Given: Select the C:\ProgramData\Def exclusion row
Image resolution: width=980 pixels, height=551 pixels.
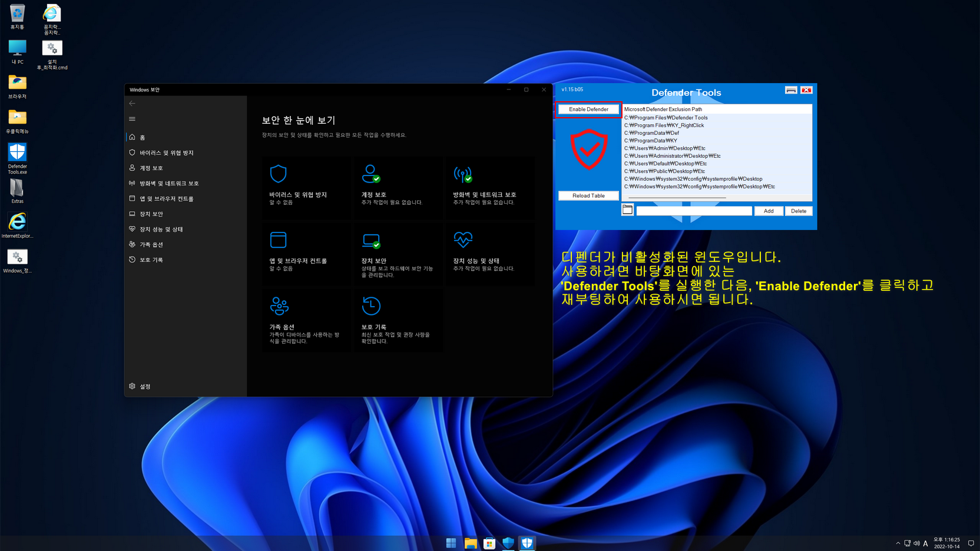Looking at the screenshot, I should pos(717,133).
